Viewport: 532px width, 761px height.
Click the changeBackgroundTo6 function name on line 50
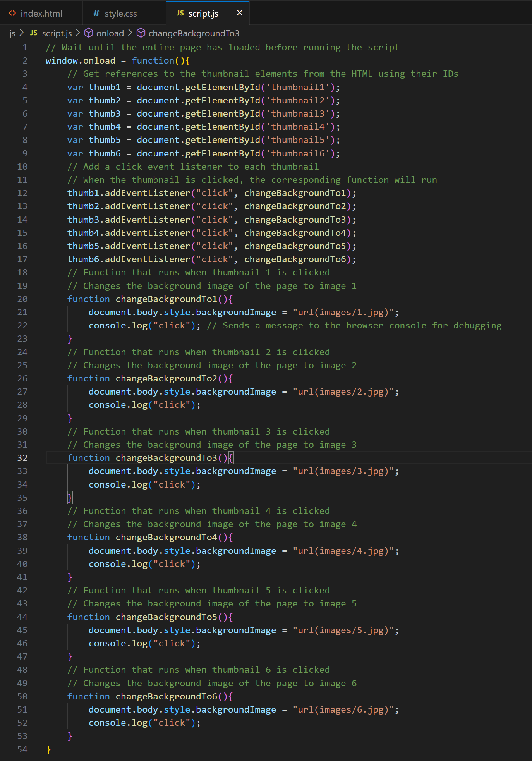(166, 696)
